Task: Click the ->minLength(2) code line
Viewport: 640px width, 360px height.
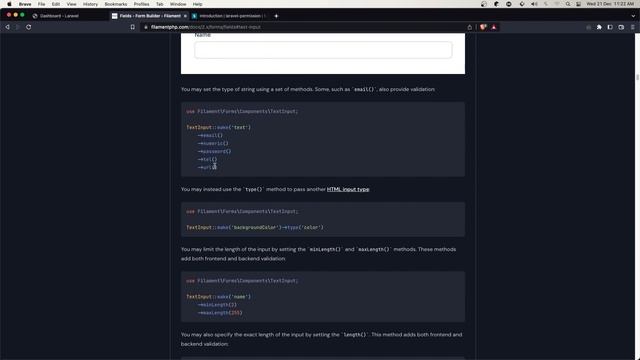Action: coord(217,305)
